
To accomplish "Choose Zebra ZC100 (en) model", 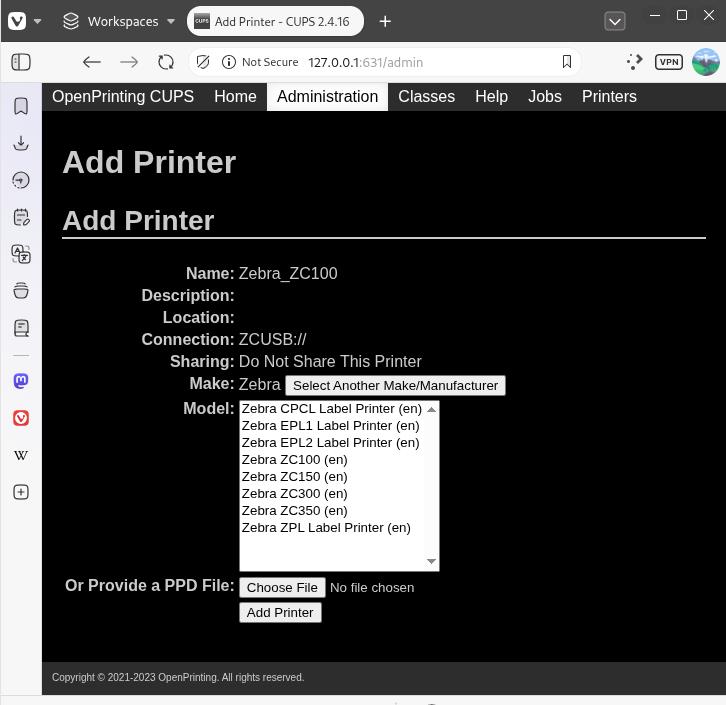I will pos(332,460).
